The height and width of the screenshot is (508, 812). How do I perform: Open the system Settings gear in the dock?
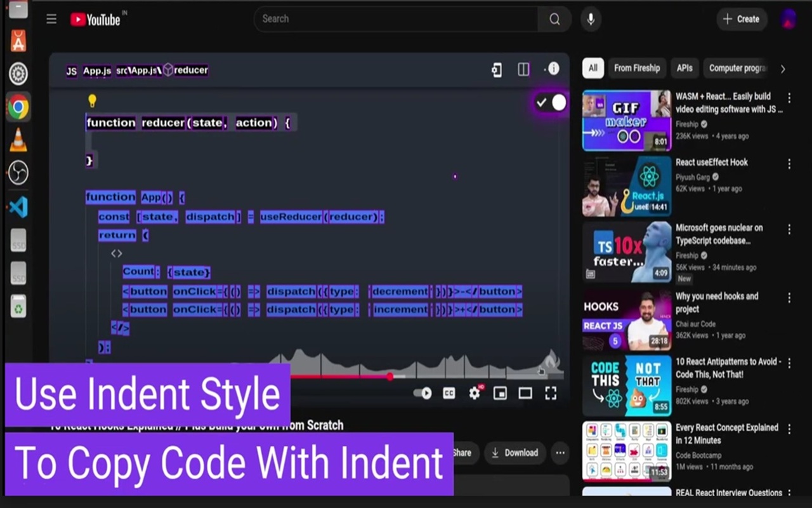[x=18, y=74]
